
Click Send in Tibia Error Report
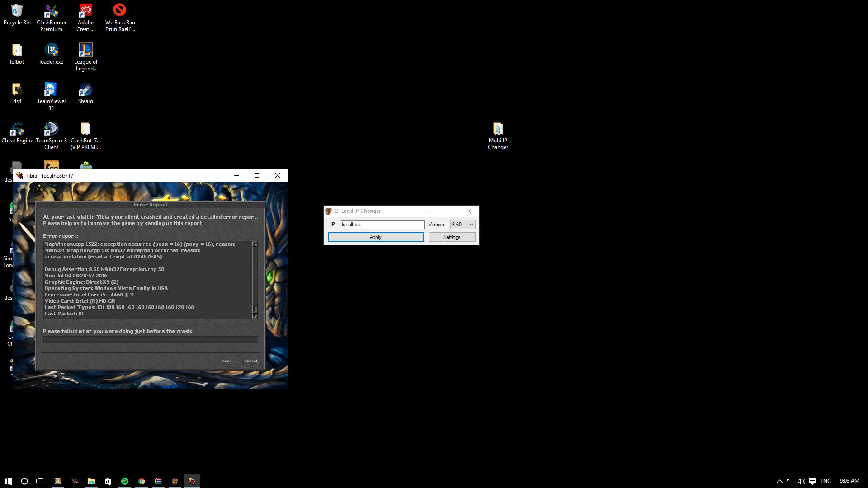pos(226,361)
